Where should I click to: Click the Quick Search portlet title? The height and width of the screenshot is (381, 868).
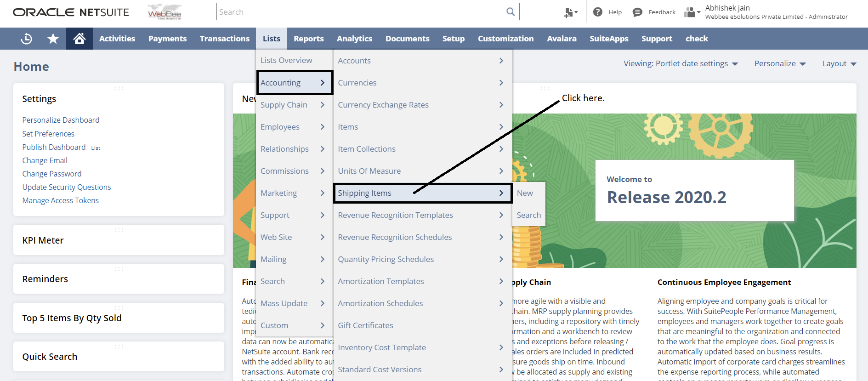coord(50,357)
